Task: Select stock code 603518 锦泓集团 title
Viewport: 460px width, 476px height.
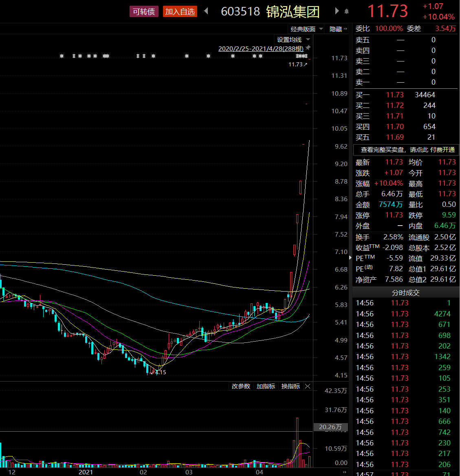Action: click(270, 11)
